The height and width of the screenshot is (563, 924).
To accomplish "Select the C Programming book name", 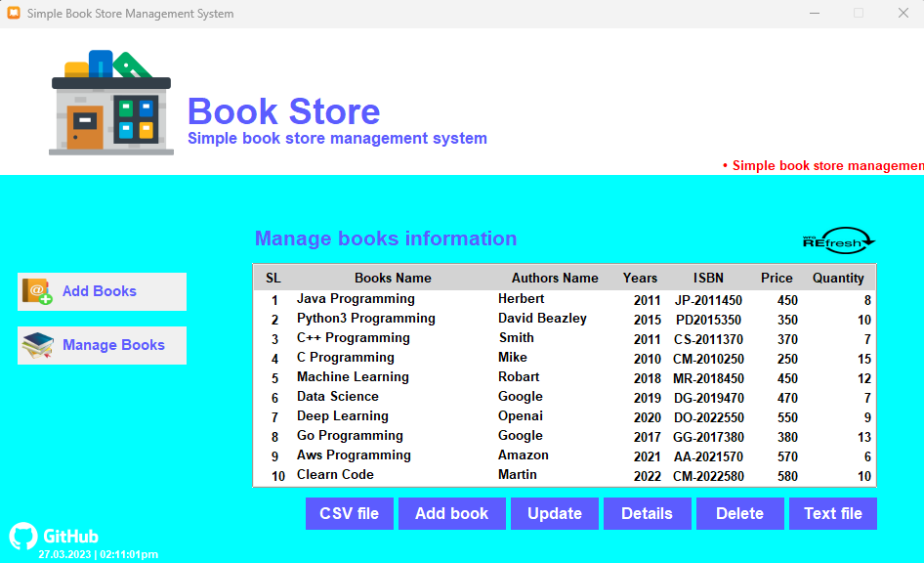I will click(346, 358).
